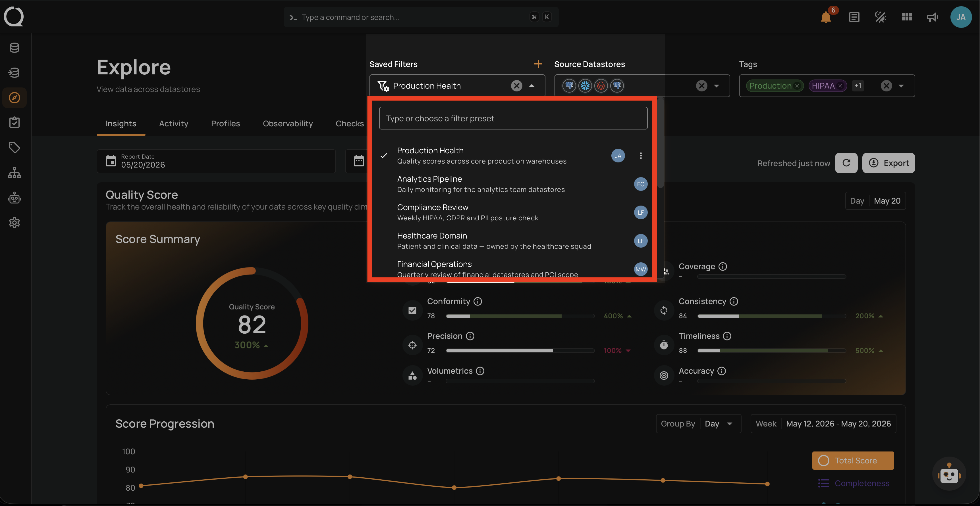Remove the HIPAA tag chip

(840, 86)
